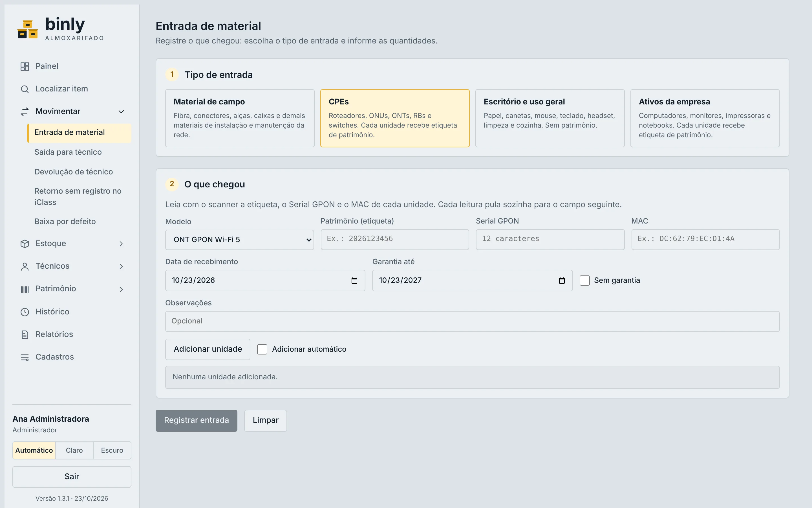
Task: Click the Painel dashboard icon
Action: [25, 67]
